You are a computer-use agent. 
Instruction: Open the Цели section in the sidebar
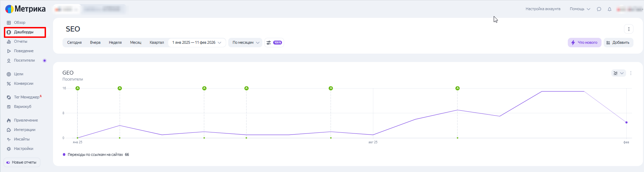(18, 74)
